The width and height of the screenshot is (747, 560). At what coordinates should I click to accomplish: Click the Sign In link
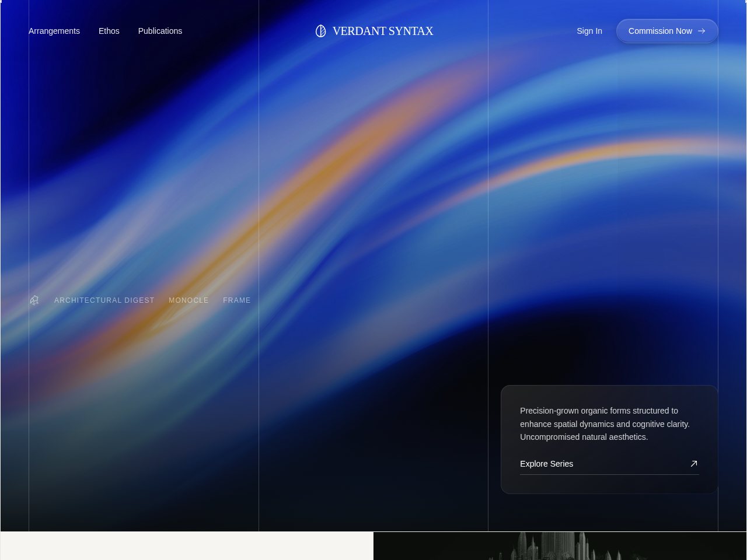(x=589, y=31)
